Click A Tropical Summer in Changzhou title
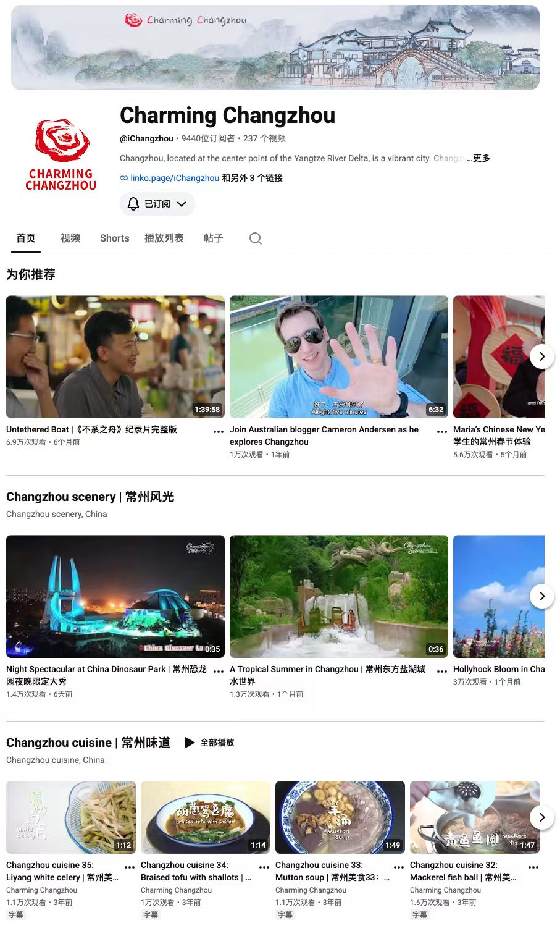This screenshot has height=931, width=560. tap(327, 675)
